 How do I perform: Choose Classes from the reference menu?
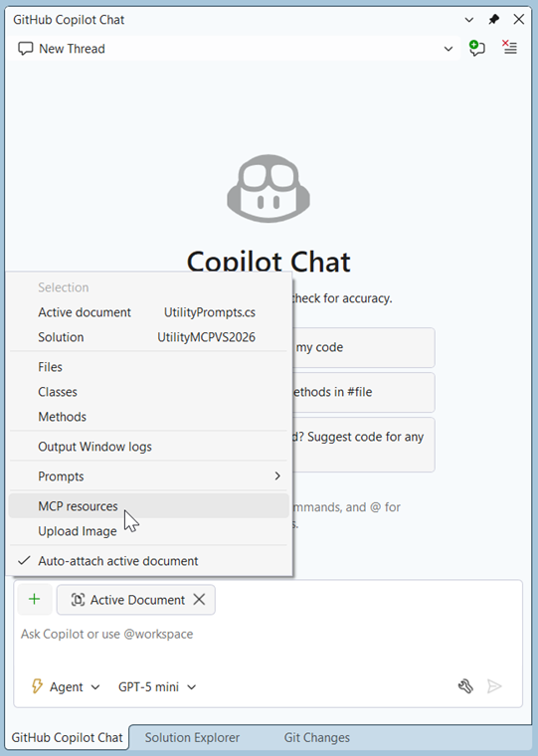[148, 392]
